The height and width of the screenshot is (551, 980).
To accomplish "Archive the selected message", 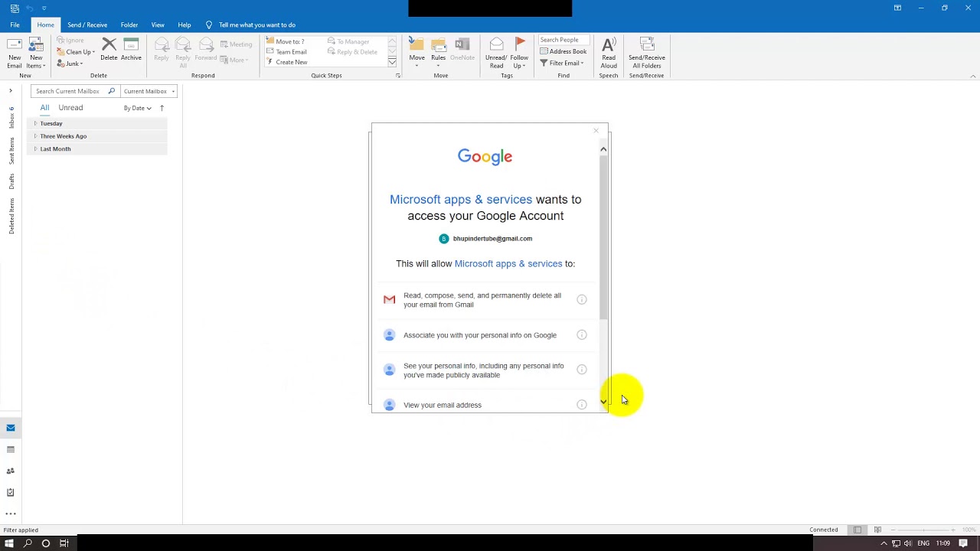I will pyautogui.click(x=131, y=49).
